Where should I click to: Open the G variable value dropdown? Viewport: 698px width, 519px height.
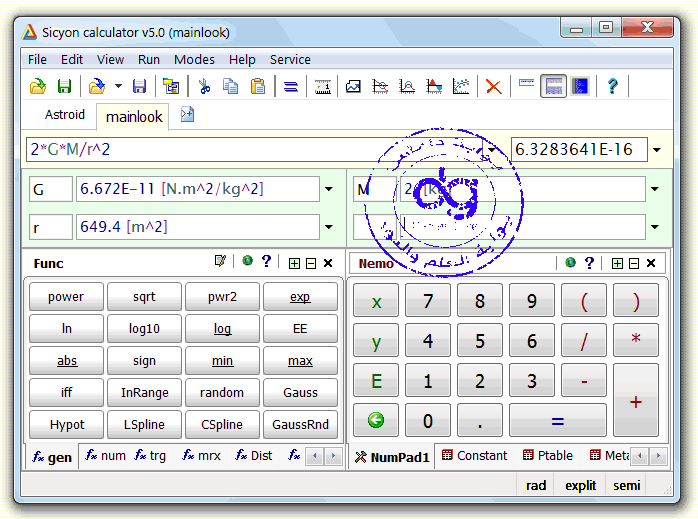[x=329, y=189]
